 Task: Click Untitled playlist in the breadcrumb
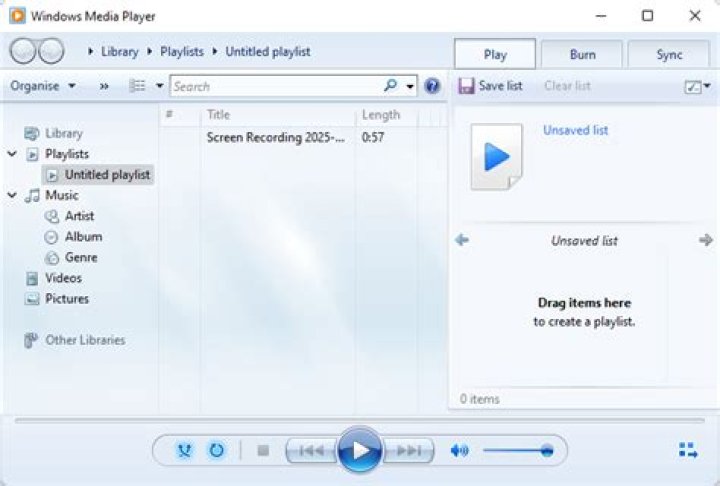click(x=268, y=51)
